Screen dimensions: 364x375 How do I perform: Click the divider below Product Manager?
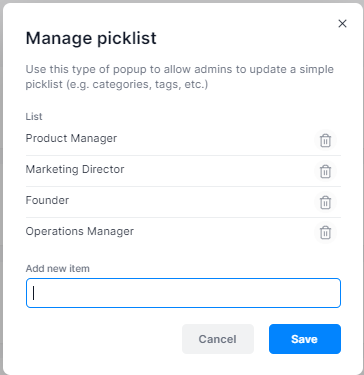pyautogui.click(x=183, y=155)
